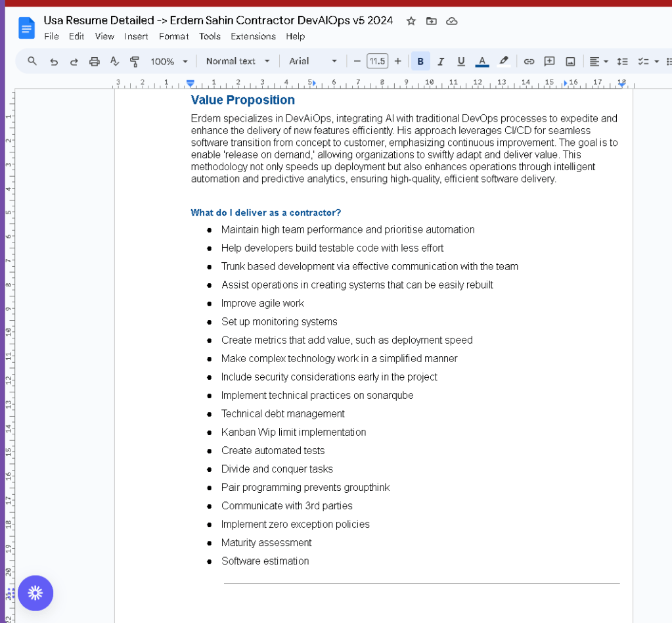The image size is (672, 623).
Task: Move document to folder icon
Action: click(x=431, y=21)
